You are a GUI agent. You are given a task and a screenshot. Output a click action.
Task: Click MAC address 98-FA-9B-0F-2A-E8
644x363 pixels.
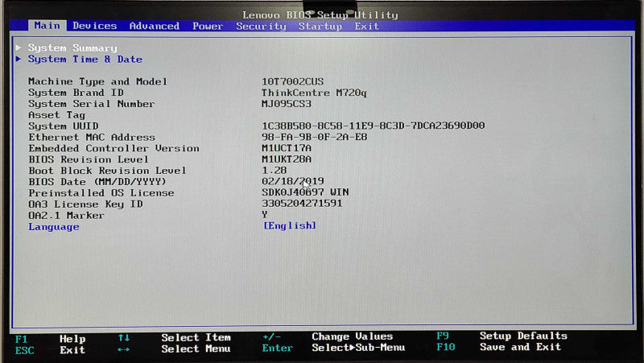coord(314,137)
